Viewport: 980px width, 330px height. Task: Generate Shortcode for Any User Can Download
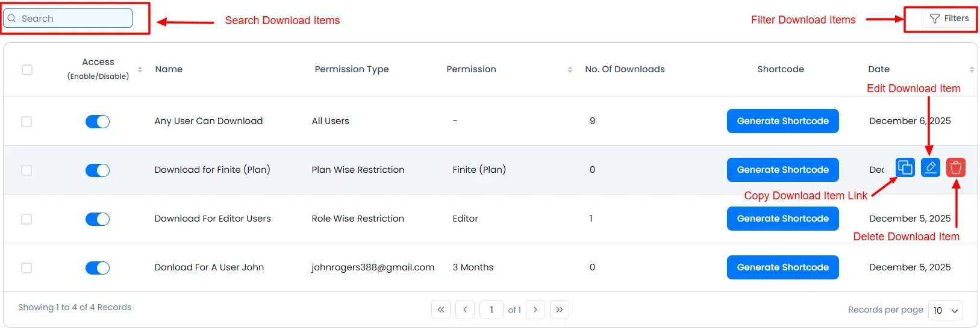pos(782,121)
